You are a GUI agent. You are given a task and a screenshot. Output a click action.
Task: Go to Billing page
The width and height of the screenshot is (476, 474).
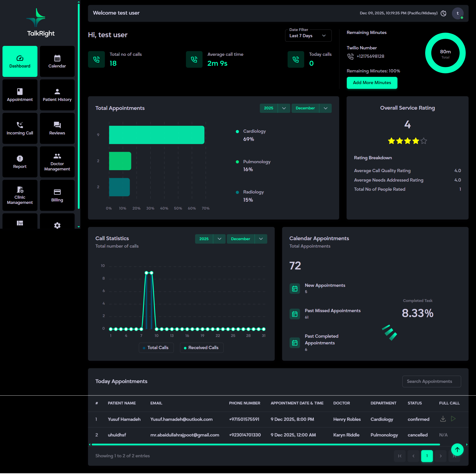click(57, 195)
